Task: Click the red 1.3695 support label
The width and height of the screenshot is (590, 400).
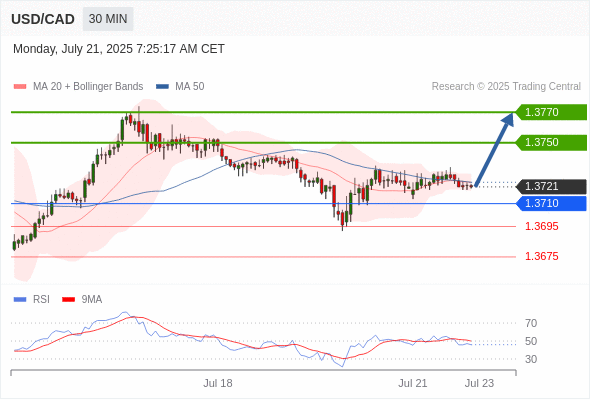Action: tap(541, 226)
